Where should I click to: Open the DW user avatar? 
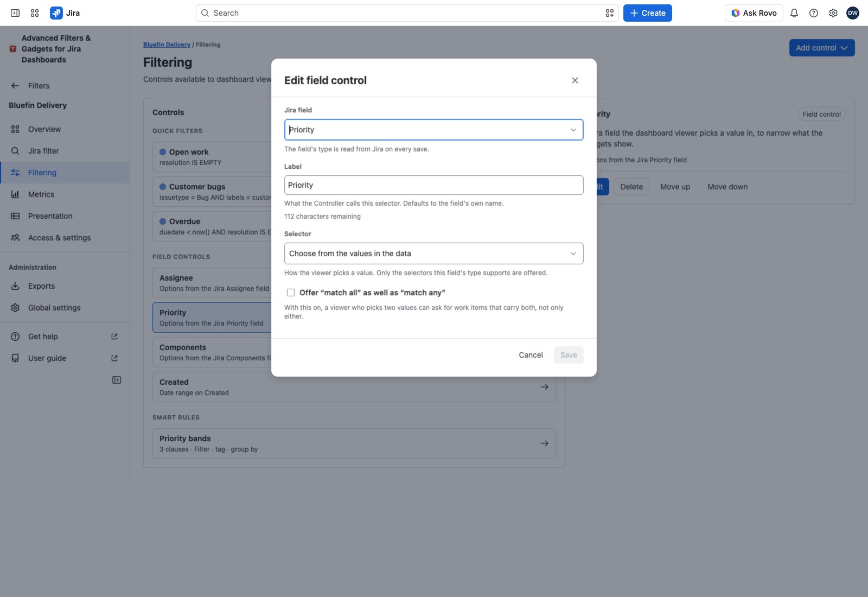point(853,13)
